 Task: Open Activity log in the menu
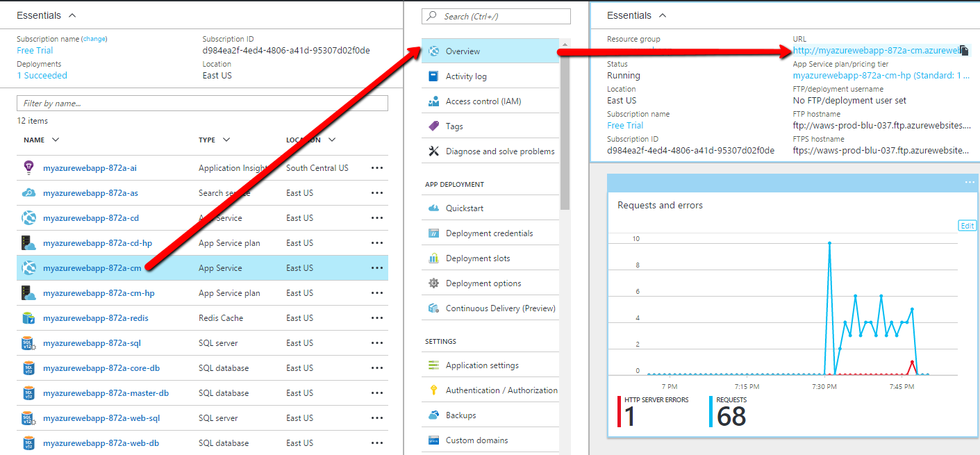click(490, 76)
